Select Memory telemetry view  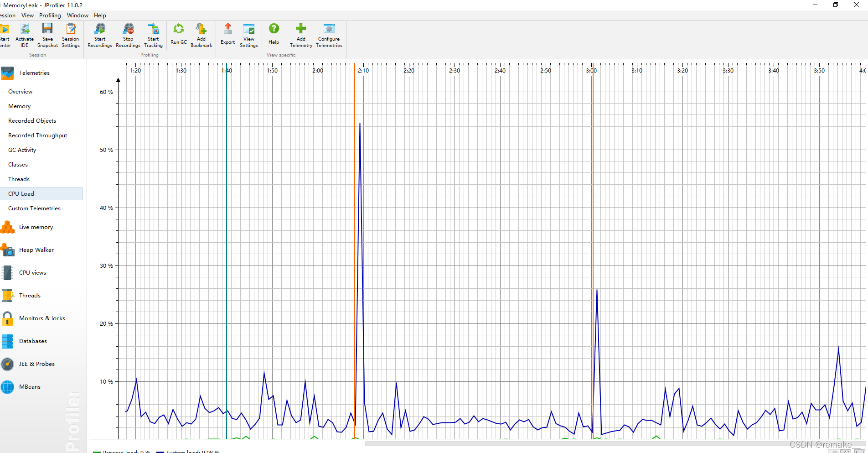pyautogui.click(x=19, y=106)
